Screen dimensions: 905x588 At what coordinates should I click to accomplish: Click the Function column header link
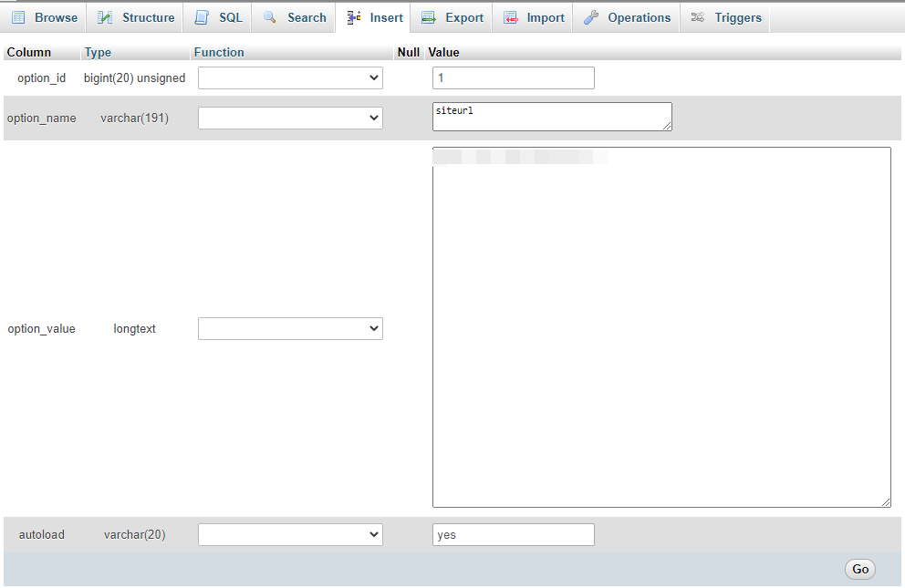coord(219,52)
